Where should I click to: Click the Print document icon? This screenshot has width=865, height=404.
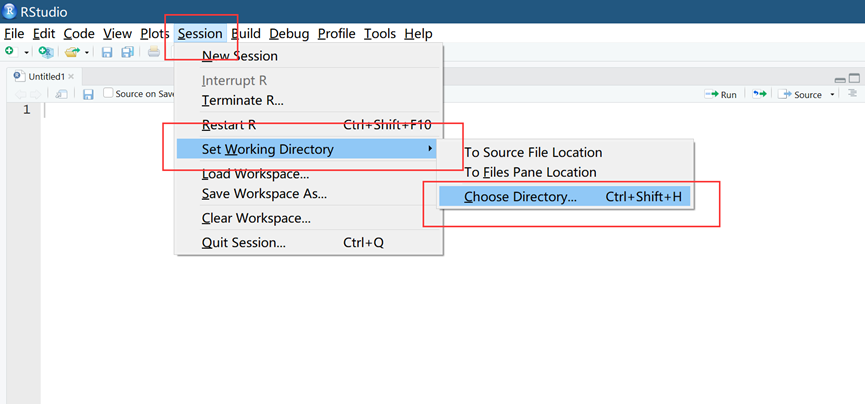click(154, 52)
